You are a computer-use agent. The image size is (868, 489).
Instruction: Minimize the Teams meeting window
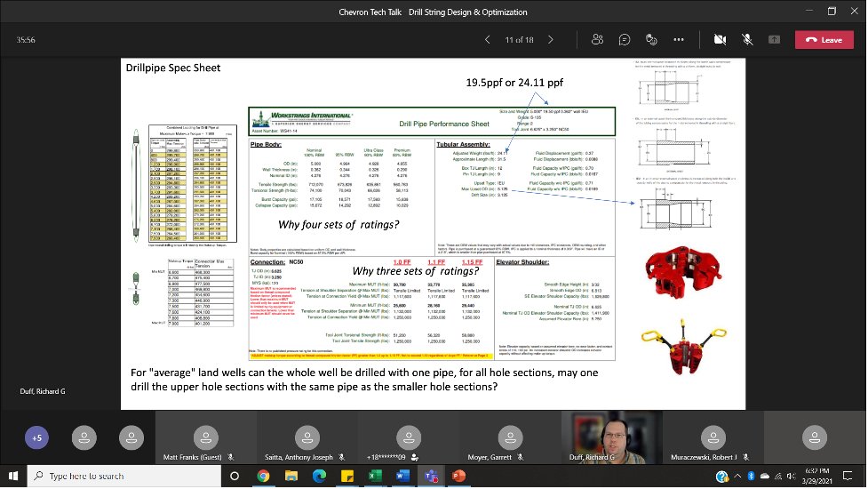click(809, 11)
